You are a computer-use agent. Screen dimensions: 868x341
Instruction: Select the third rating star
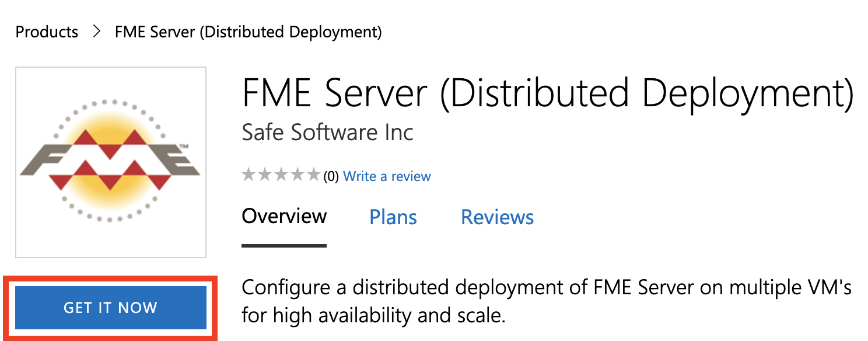coord(281,175)
